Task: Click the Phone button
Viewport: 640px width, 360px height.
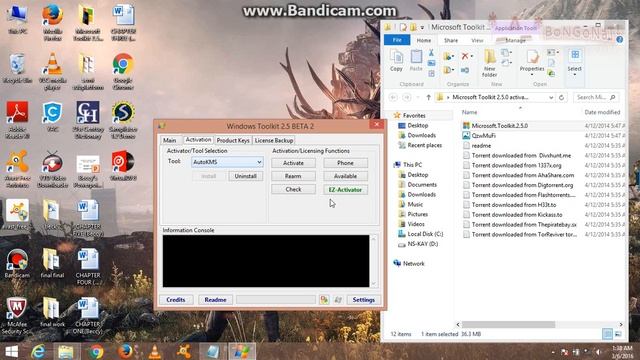Action: [x=345, y=163]
